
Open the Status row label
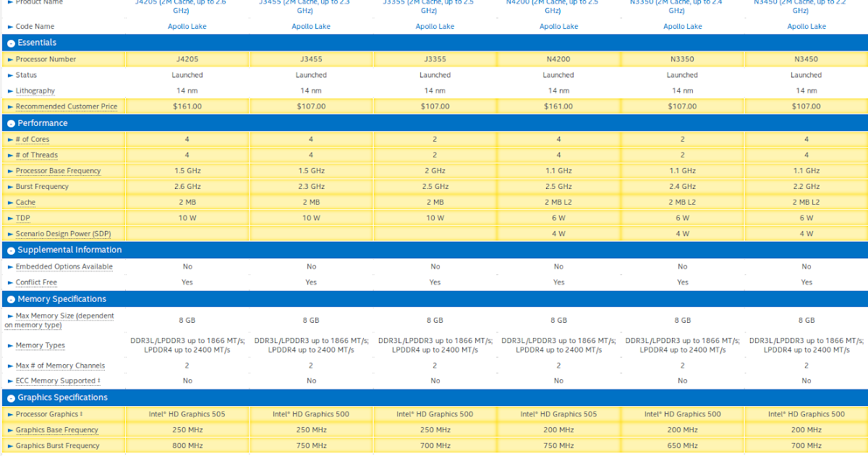pos(26,75)
